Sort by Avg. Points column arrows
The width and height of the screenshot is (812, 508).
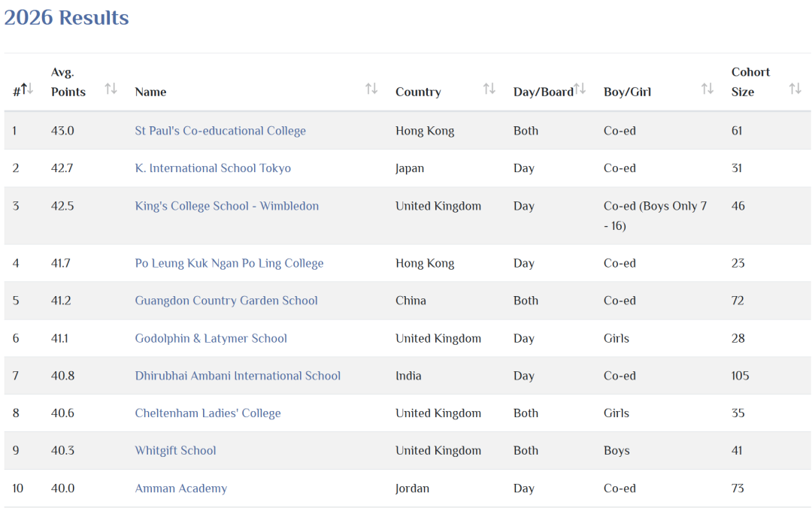pyautogui.click(x=111, y=89)
